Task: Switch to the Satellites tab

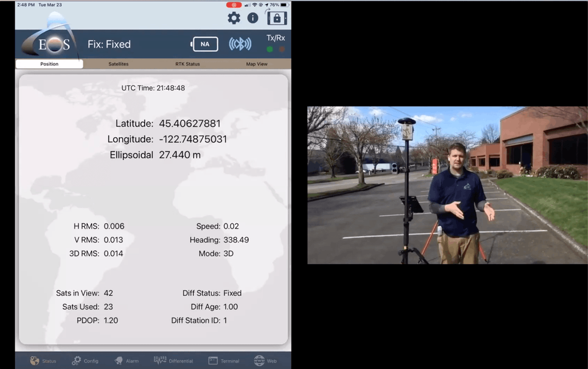Action: pyautogui.click(x=119, y=64)
